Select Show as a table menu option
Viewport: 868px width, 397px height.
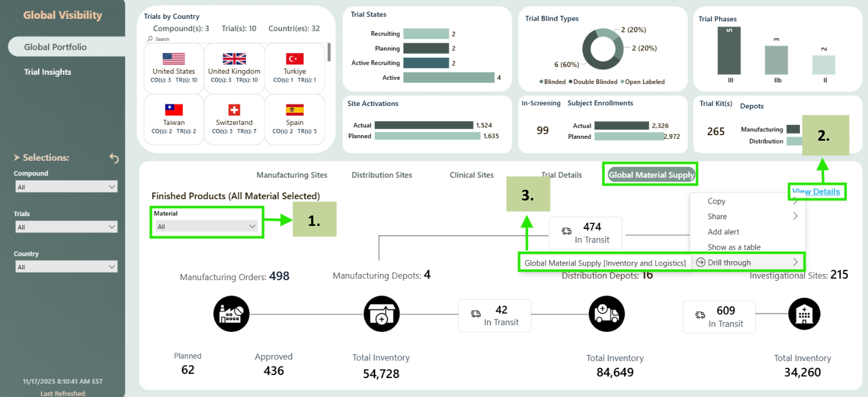click(733, 247)
